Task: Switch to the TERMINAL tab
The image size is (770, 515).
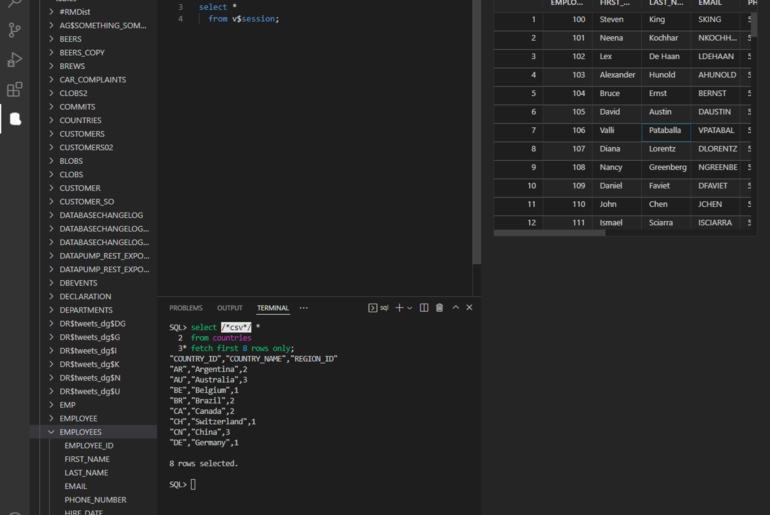Action: (x=273, y=308)
